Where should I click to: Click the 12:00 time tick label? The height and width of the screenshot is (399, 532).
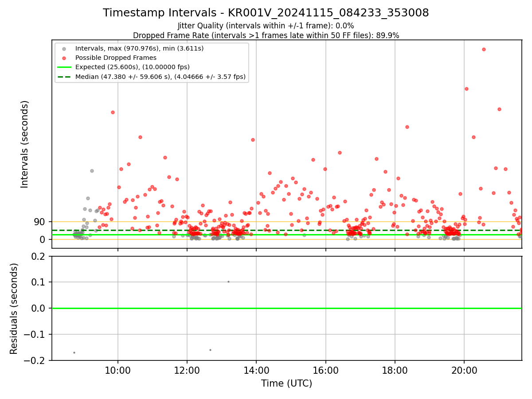coord(187,370)
